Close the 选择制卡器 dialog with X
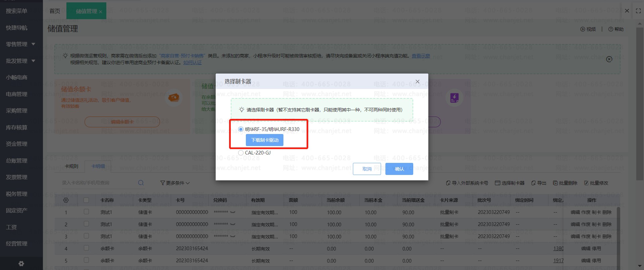Screen dimensions: 644x270 pyautogui.click(x=418, y=82)
